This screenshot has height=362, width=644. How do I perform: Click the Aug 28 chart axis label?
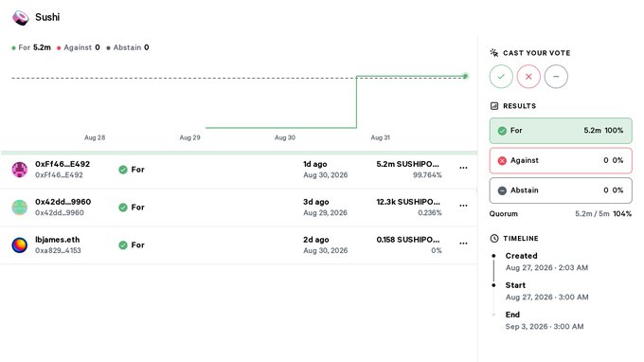tap(95, 137)
